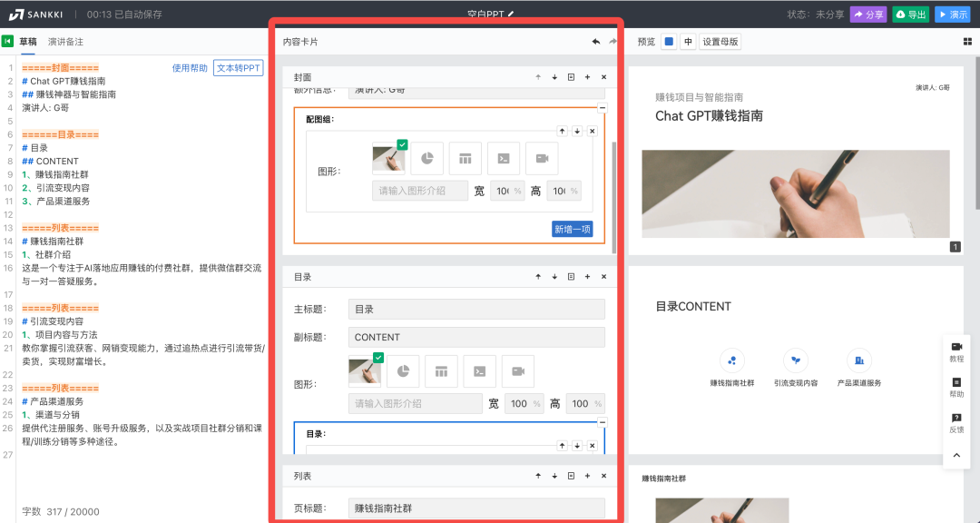Delete the 封面 card
This screenshot has height=523, width=980.
pyautogui.click(x=603, y=77)
